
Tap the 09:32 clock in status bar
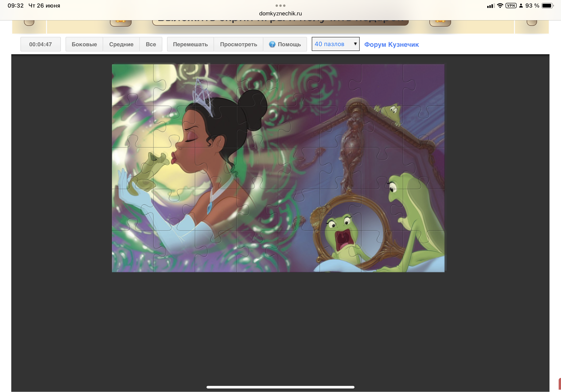16,6
